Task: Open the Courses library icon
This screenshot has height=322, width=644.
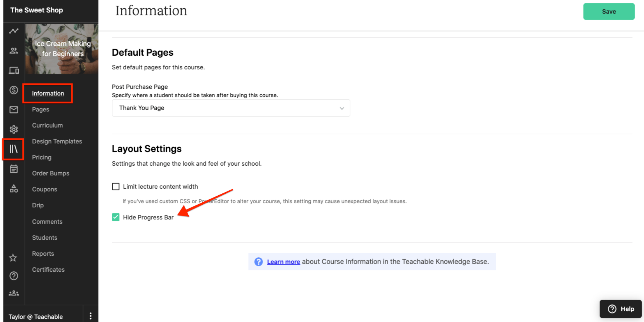Action: [x=14, y=149]
